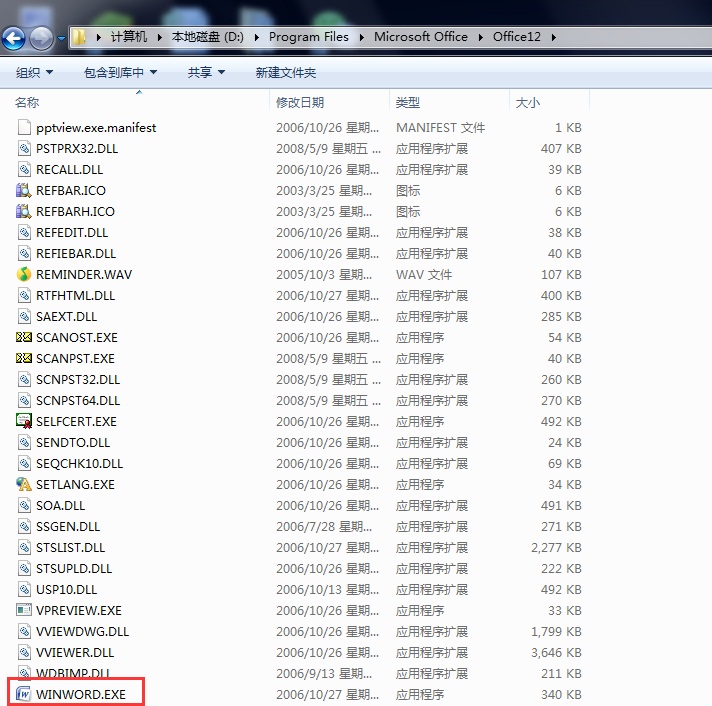Select the REFBARH.ICO icon

tap(24, 212)
